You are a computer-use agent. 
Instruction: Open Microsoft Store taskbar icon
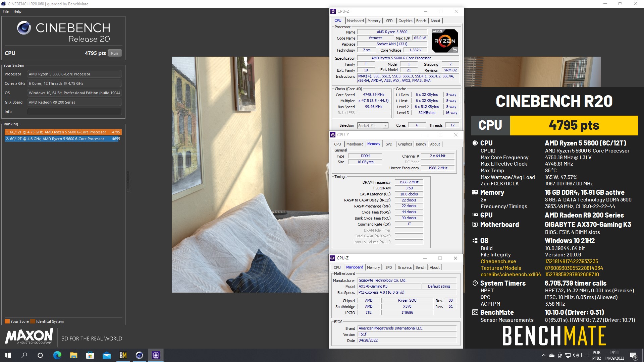[x=90, y=355]
